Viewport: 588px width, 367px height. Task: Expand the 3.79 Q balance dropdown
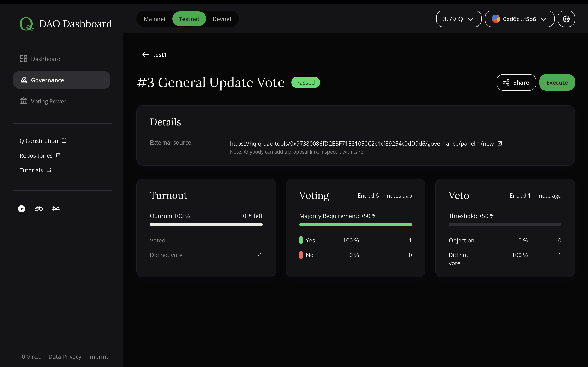coord(459,19)
